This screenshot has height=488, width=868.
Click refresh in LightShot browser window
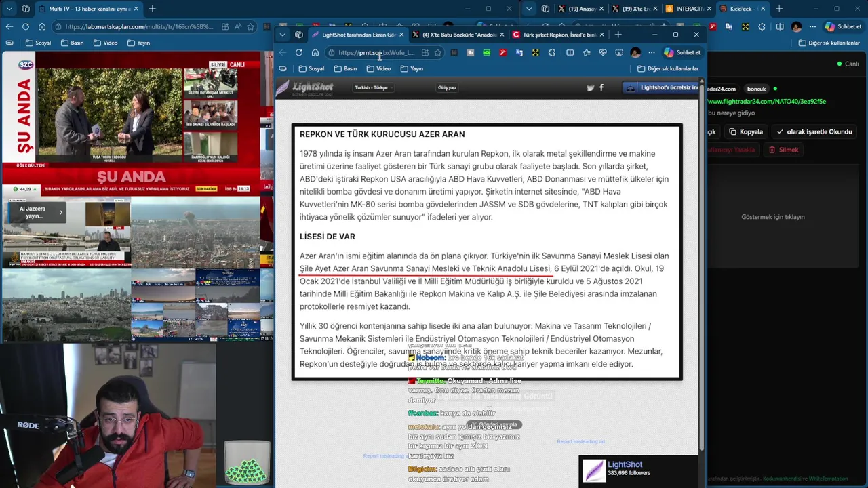pyautogui.click(x=299, y=52)
